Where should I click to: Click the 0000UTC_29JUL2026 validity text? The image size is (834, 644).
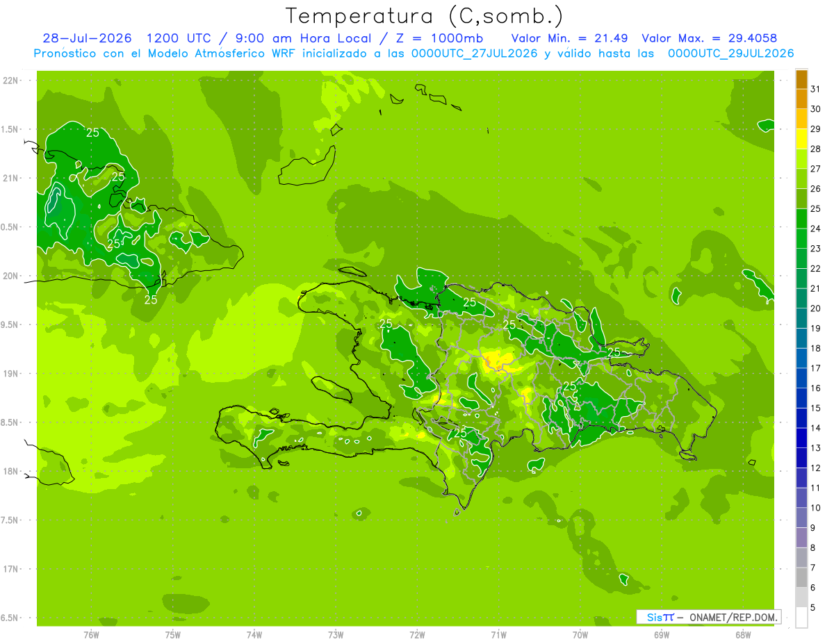coord(731,53)
